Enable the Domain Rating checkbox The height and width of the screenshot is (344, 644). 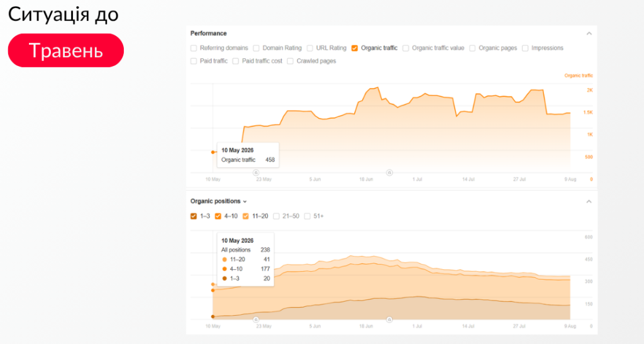(257, 48)
